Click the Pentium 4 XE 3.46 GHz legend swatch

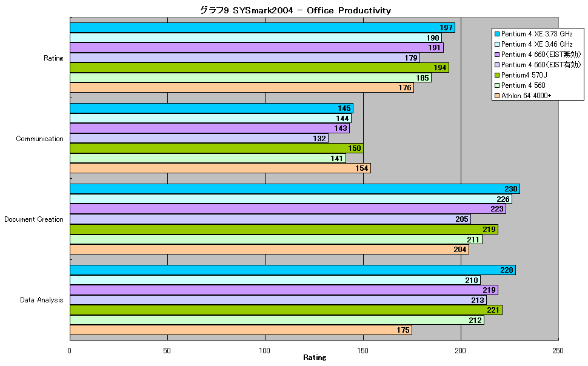click(497, 44)
